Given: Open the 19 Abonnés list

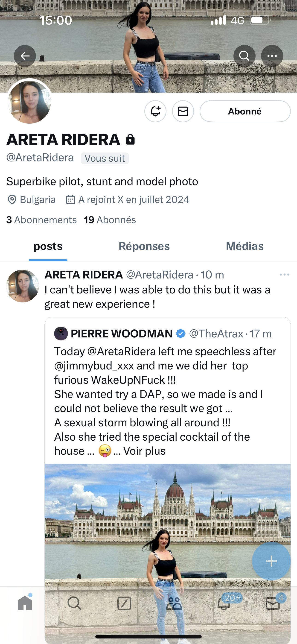Looking at the screenshot, I should tap(110, 220).
